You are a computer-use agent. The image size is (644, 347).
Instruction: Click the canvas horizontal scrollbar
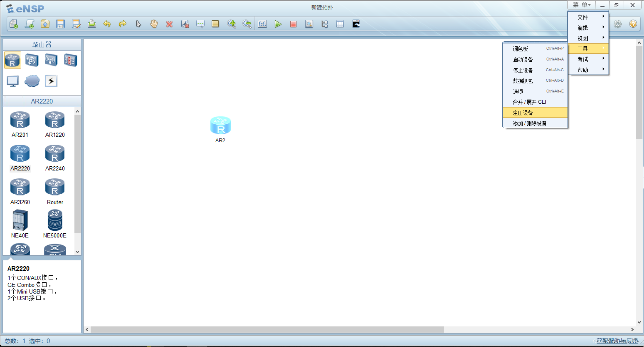coord(267,330)
